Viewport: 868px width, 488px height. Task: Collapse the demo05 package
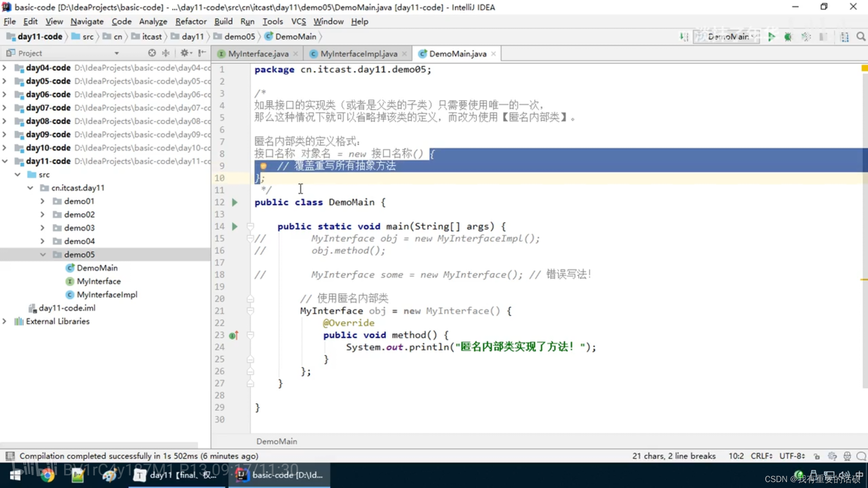[42, 254]
